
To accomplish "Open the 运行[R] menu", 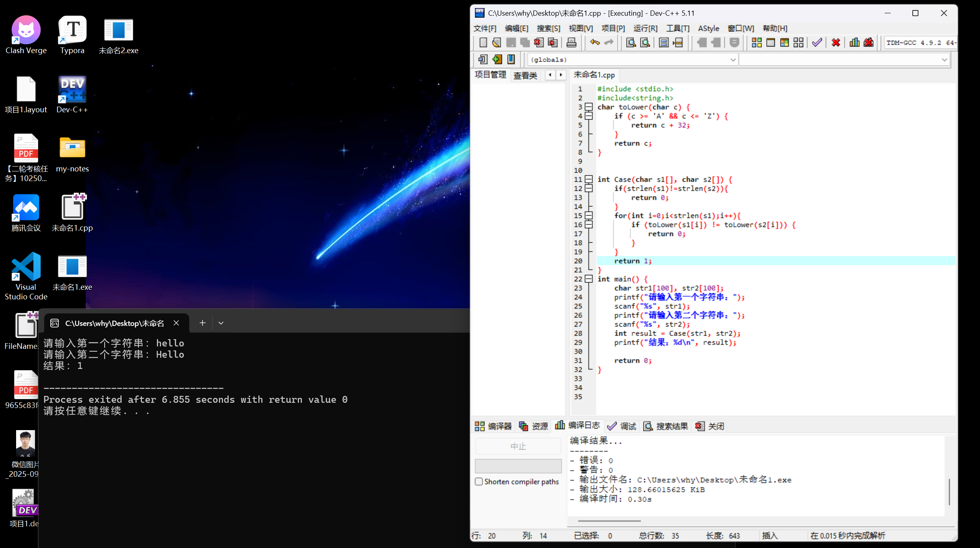I will click(x=645, y=29).
